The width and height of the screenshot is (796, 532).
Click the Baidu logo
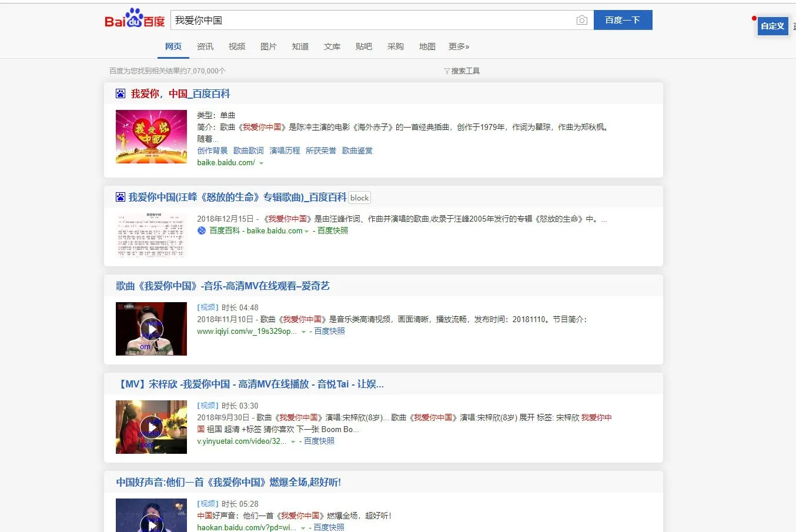click(135, 18)
